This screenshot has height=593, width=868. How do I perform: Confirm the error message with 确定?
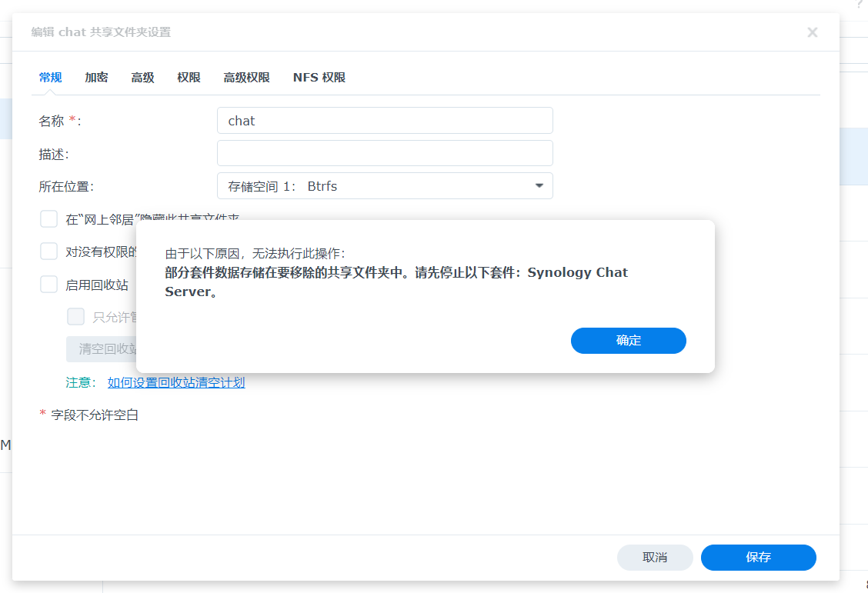point(629,341)
